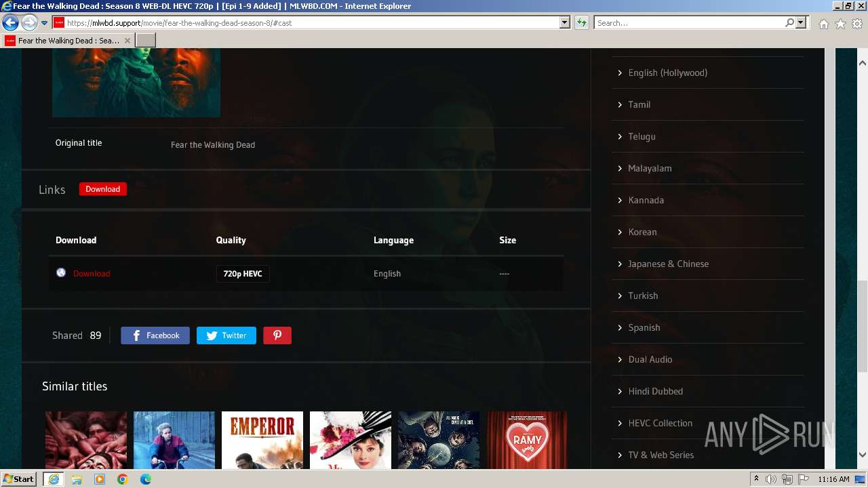Close the Fear the Walking Dead tab
Image resolution: width=868 pixels, height=488 pixels.
[127, 41]
